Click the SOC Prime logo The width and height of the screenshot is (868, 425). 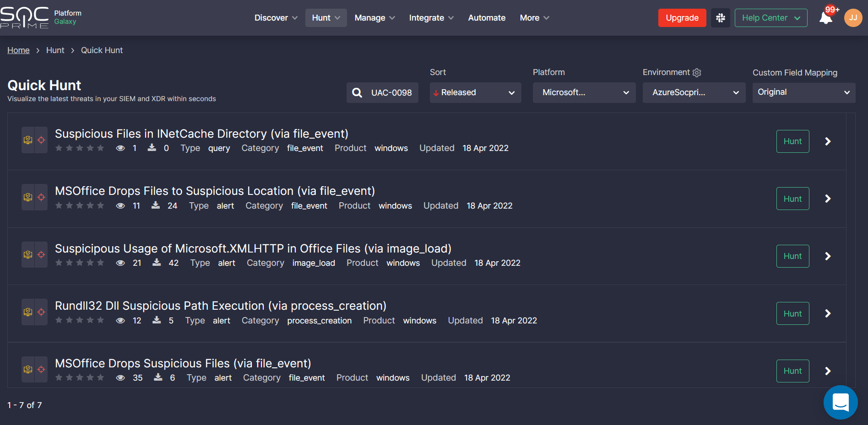(25, 18)
